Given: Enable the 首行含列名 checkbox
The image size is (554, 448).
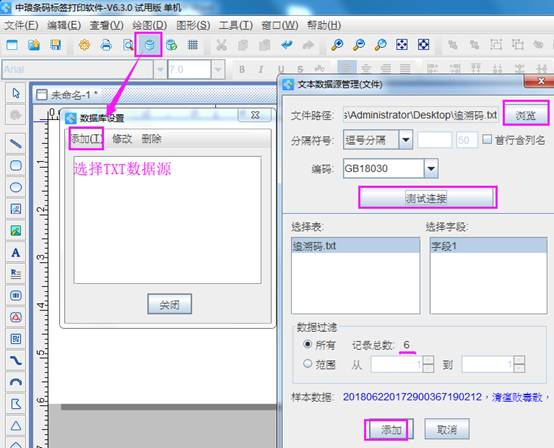Looking at the screenshot, I should (487, 139).
